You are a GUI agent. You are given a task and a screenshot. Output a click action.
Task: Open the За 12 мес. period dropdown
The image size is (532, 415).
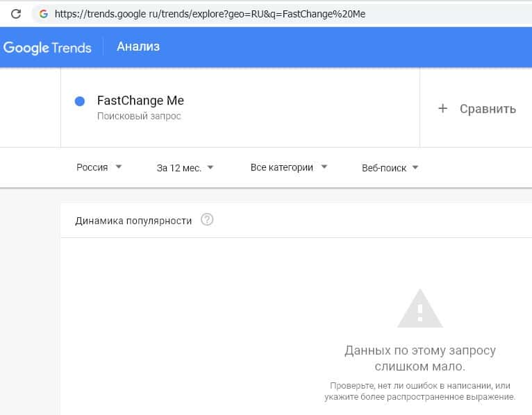185,167
